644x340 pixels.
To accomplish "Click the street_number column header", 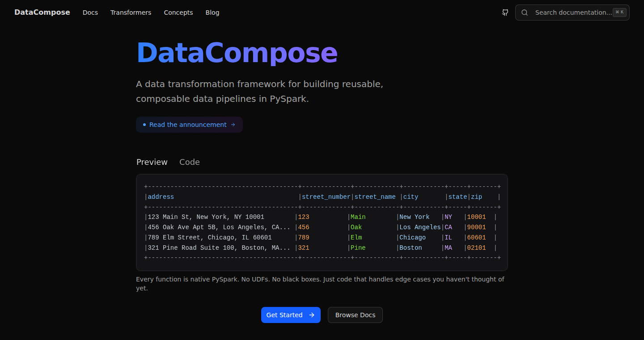I will pyautogui.click(x=326, y=197).
